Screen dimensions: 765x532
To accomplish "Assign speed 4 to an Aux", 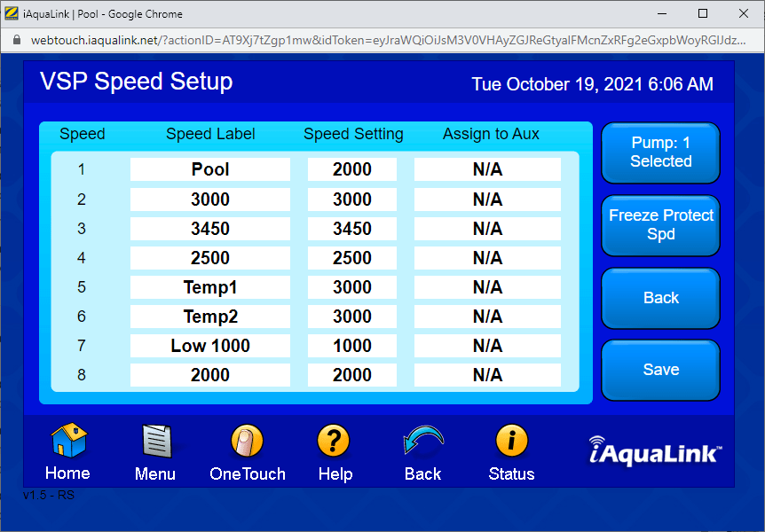I will pos(487,258).
